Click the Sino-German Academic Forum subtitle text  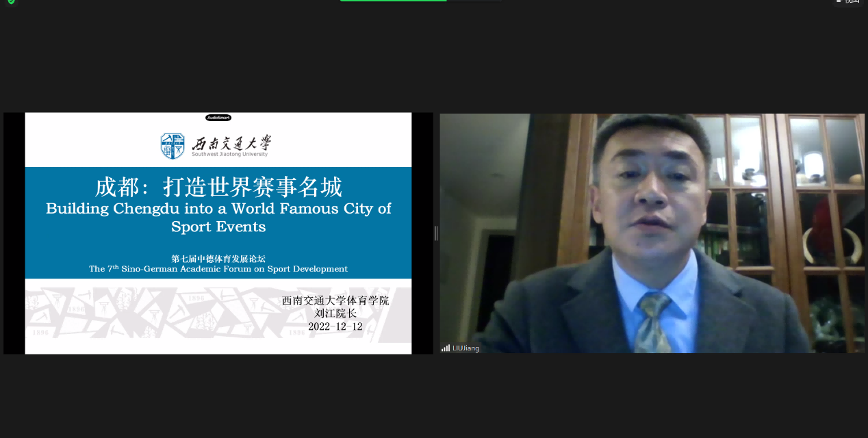(218, 269)
